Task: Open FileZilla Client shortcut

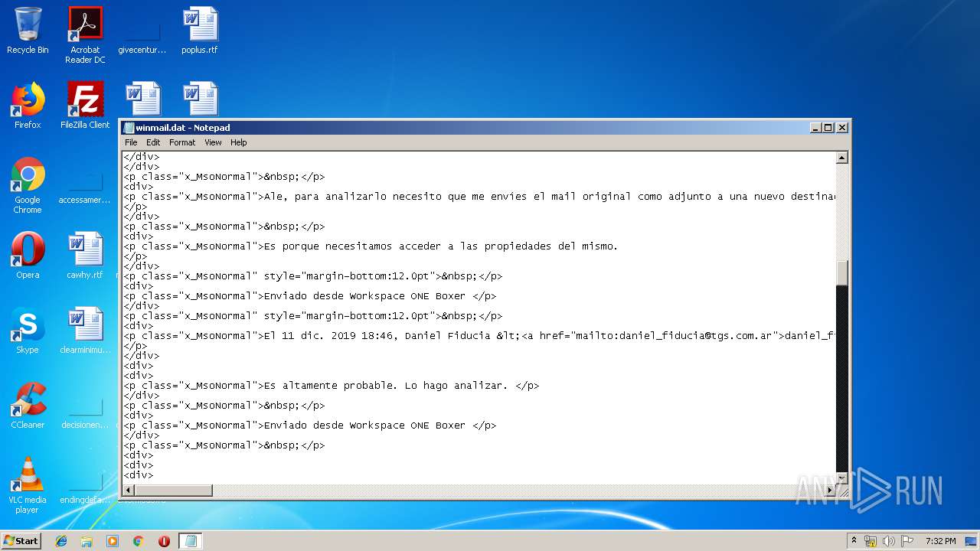Action: pos(85,106)
